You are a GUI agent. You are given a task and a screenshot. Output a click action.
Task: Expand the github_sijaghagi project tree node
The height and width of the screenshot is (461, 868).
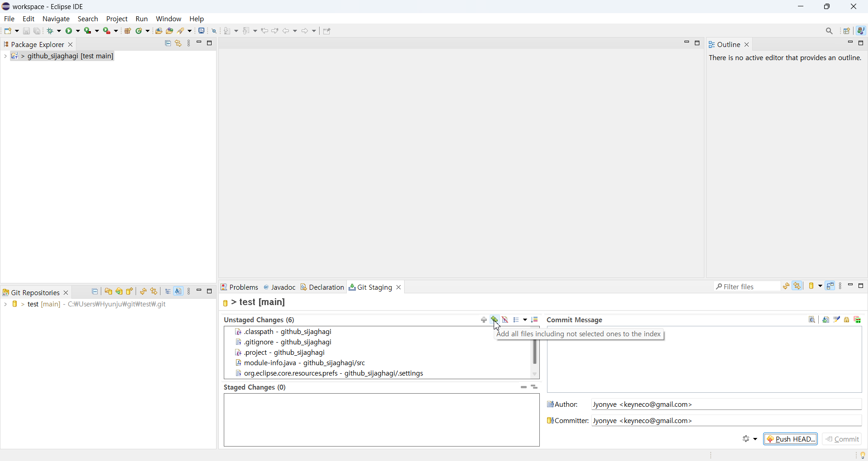[5, 56]
